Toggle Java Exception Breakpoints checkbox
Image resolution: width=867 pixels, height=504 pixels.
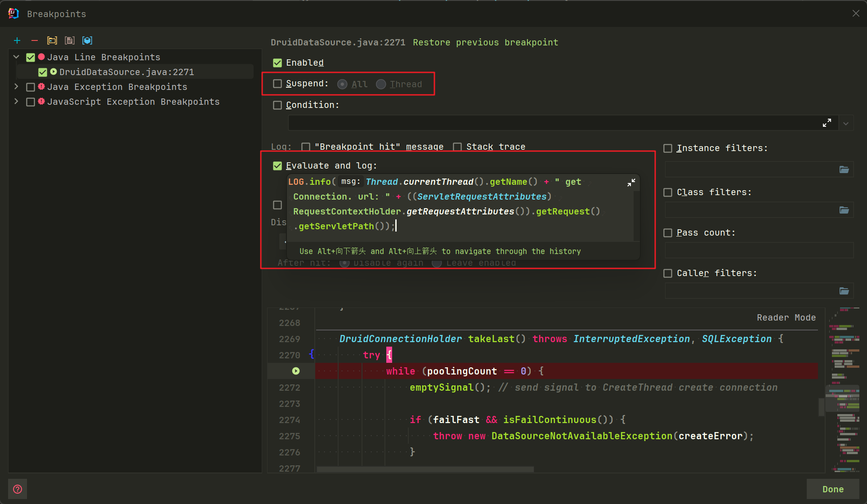pos(31,87)
